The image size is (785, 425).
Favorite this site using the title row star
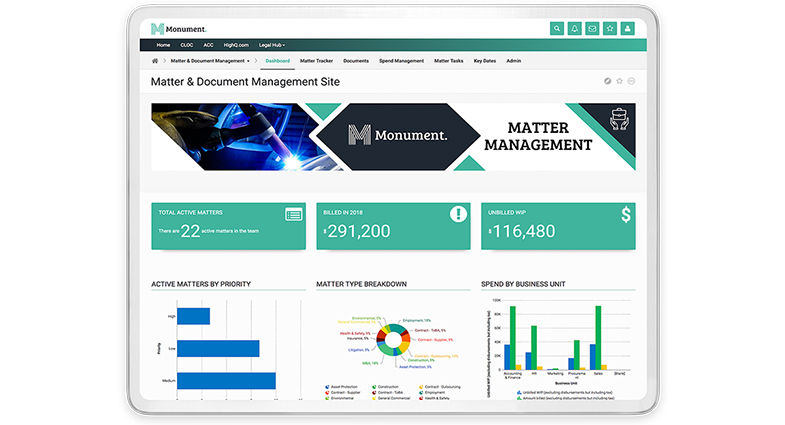[619, 81]
